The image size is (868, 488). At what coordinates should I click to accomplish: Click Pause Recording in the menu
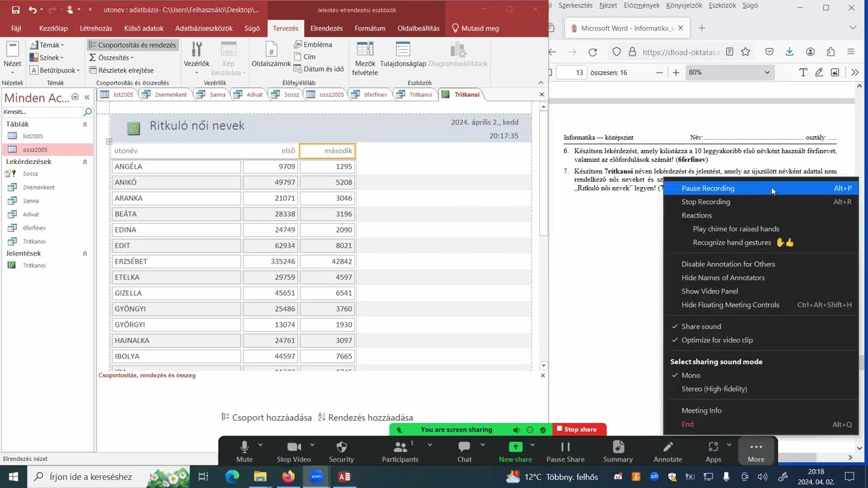pyautogui.click(x=761, y=188)
